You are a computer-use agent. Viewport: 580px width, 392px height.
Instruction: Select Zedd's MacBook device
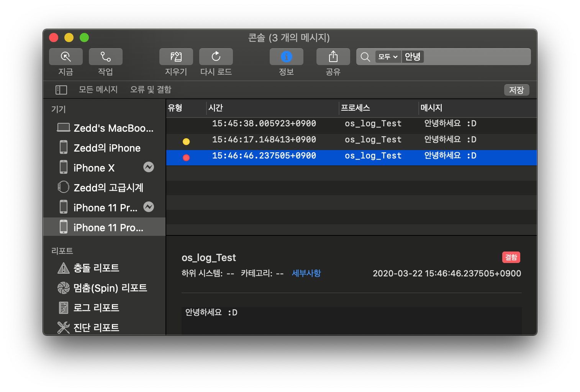tap(105, 128)
